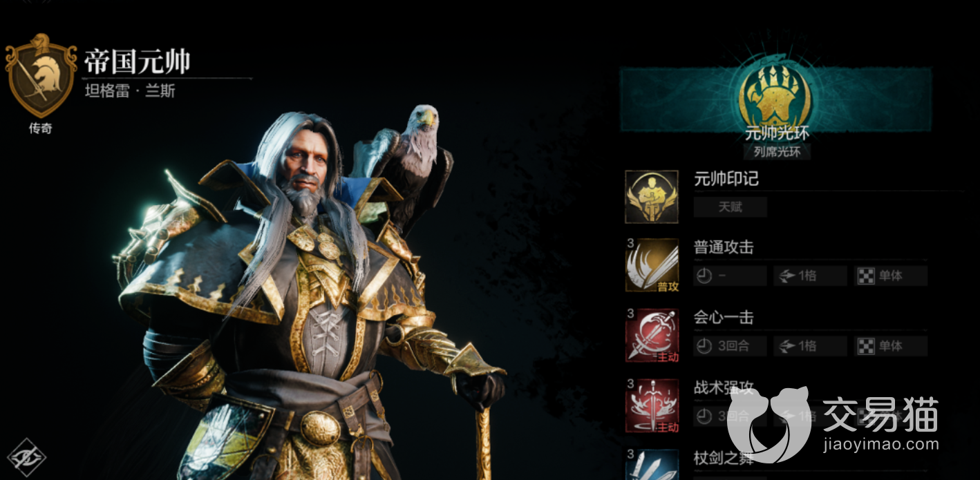Open the 元帅印记 talent skill icon
The height and width of the screenshot is (480, 980).
click(x=652, y=198)
